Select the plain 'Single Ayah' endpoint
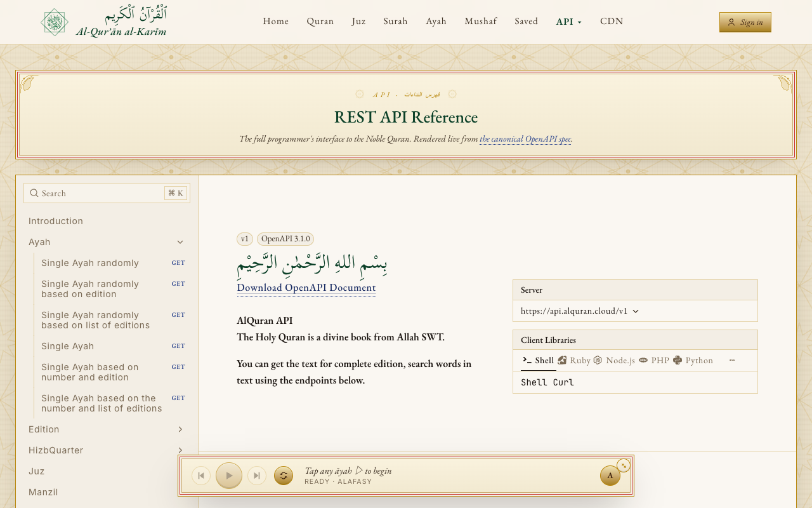 coord(113,346)
